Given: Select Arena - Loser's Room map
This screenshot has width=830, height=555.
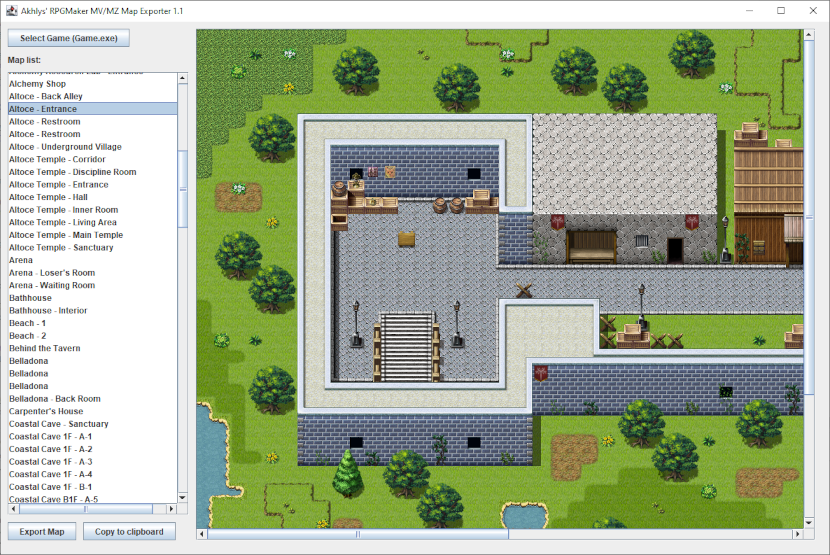Looking at the screenshot, I should click(93, 273).
